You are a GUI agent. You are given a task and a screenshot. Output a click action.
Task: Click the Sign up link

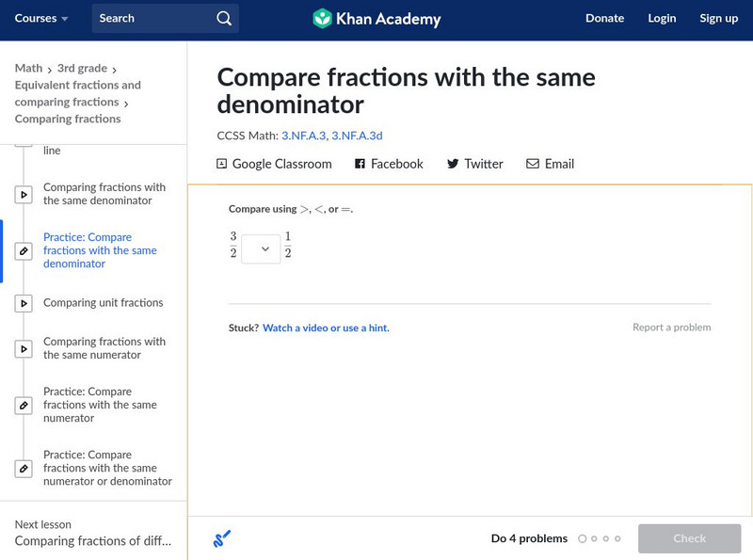click(718, 19)
